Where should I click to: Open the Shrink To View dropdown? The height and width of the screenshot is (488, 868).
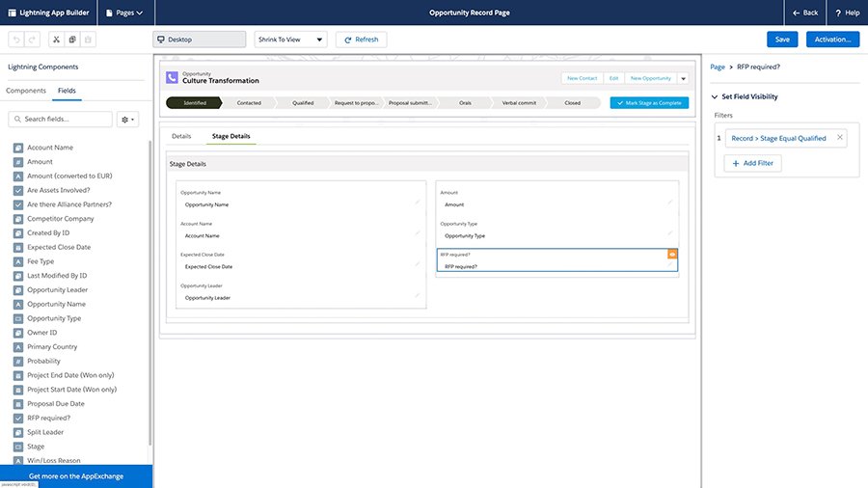click(290, 40)
